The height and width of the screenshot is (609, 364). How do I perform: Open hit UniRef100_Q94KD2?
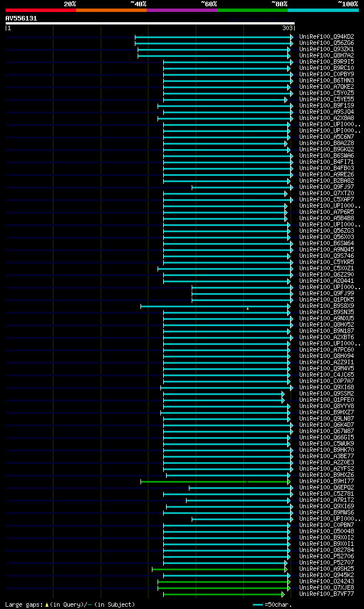tap(326, 37)
